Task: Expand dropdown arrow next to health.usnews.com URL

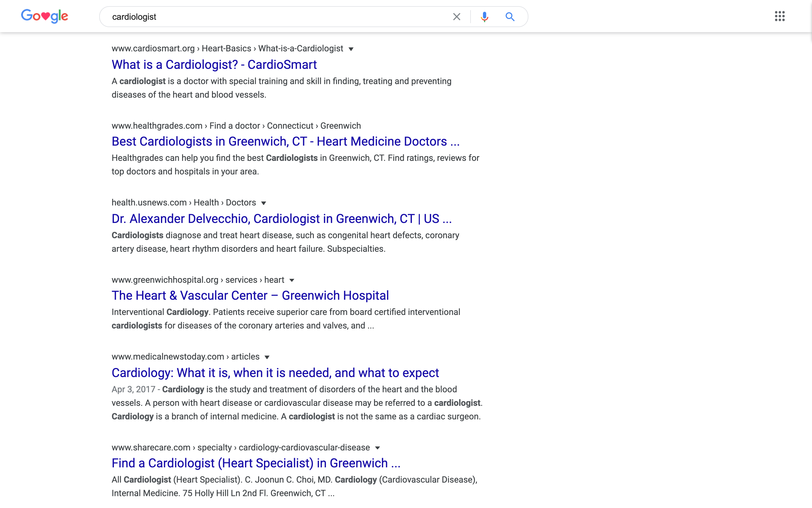Action: (x=264, y=203)
